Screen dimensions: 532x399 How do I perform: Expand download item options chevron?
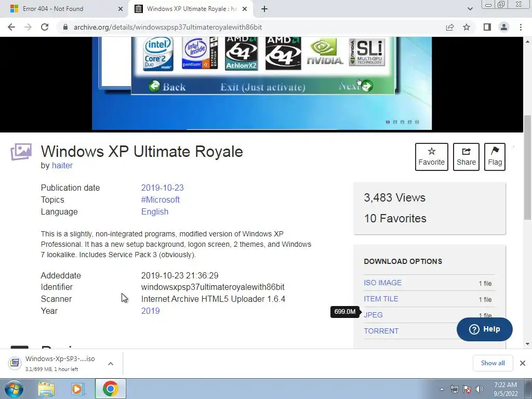111,363
